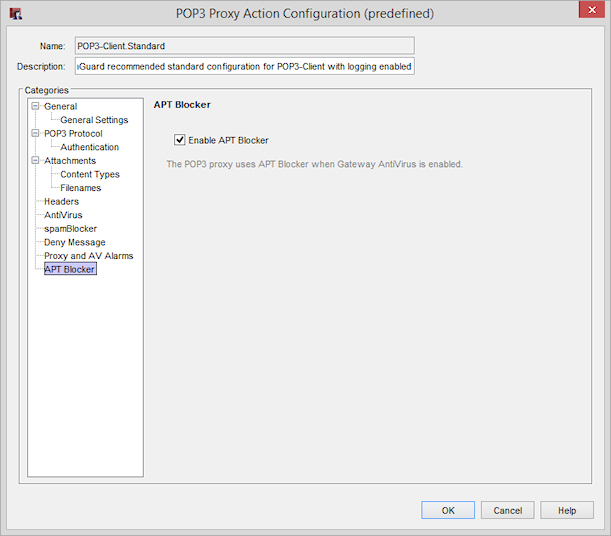Collapse the Attachments tree node

pos(35,160)
